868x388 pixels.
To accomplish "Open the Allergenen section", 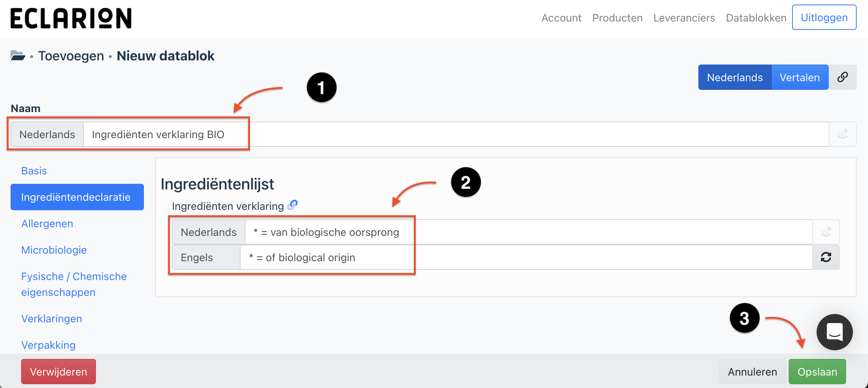I will click(47, 223).
